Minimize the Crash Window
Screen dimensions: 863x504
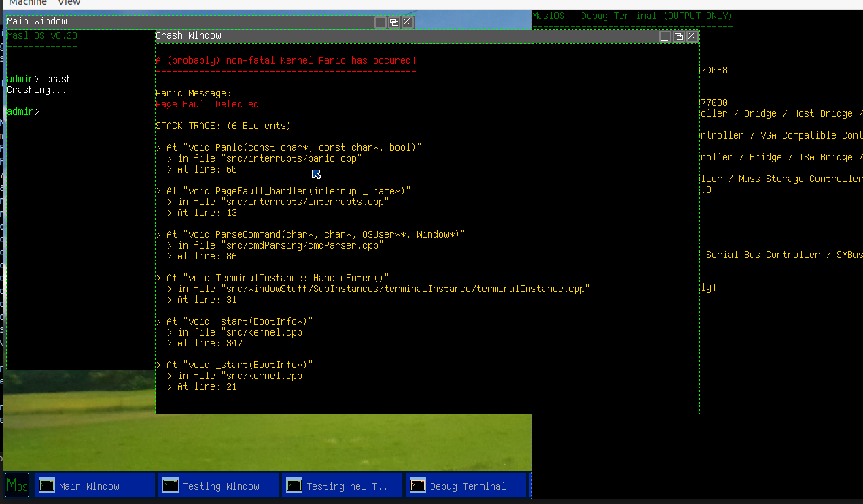pos(665,36)
